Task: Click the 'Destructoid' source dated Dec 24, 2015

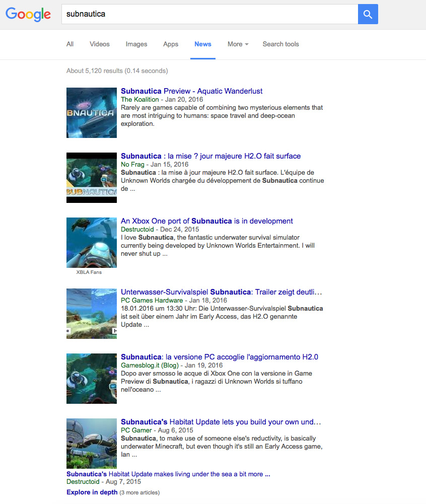Action: pos(137,229)
